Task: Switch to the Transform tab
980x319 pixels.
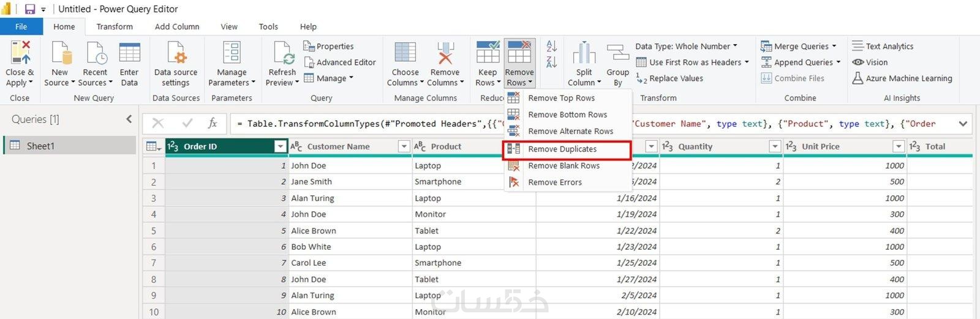Action: click(115, 26)
